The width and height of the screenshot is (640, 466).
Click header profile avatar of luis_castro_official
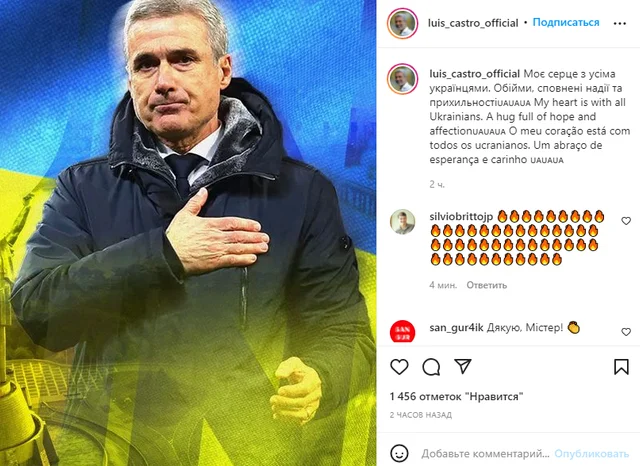click(402, 23)
